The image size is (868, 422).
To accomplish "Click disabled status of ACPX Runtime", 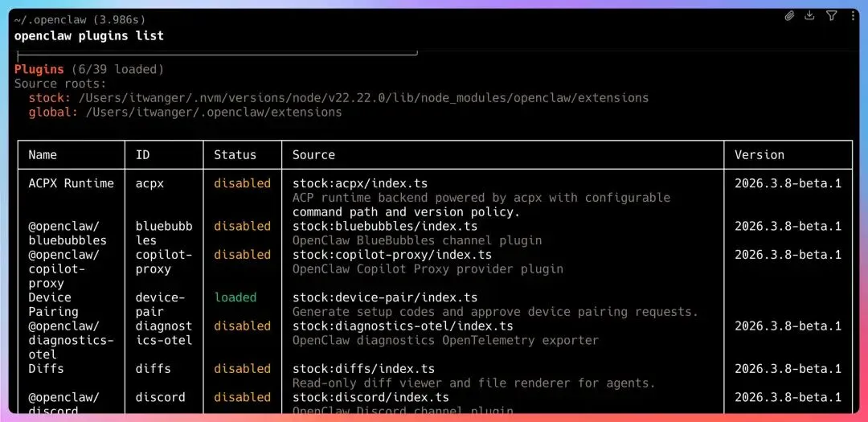I will pyautogui.click(x=243, y=183).
